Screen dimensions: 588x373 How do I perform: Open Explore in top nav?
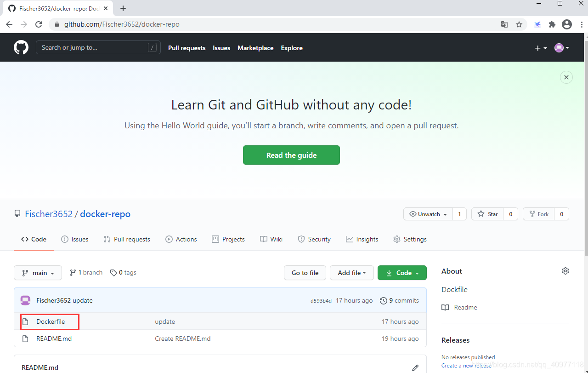pyautogui.click(x=292, y=48)
